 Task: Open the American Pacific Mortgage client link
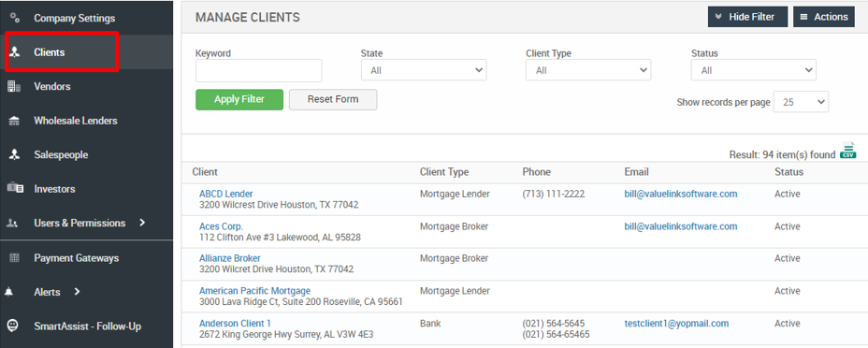pyautogui.click(x=254, y=291)
